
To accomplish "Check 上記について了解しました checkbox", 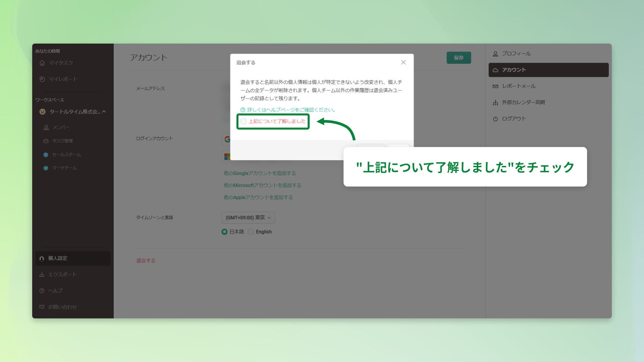I will [244, 121].
